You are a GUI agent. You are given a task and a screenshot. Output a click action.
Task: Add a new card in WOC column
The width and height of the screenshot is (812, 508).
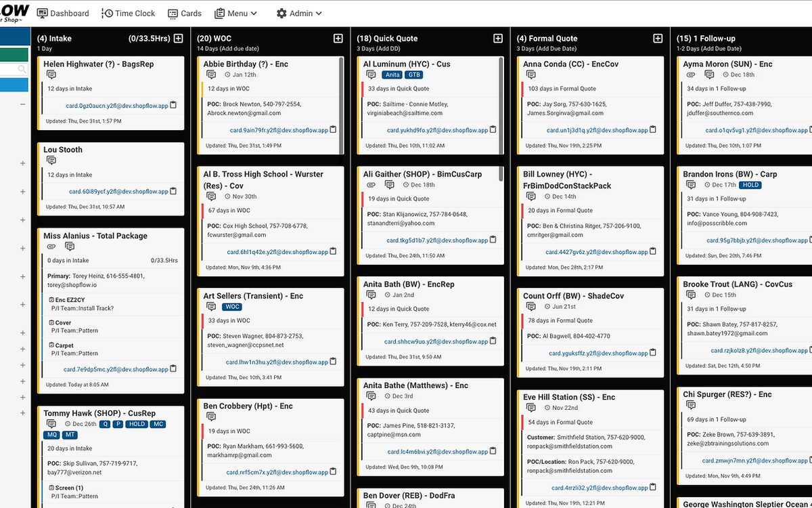coord(338,39)
